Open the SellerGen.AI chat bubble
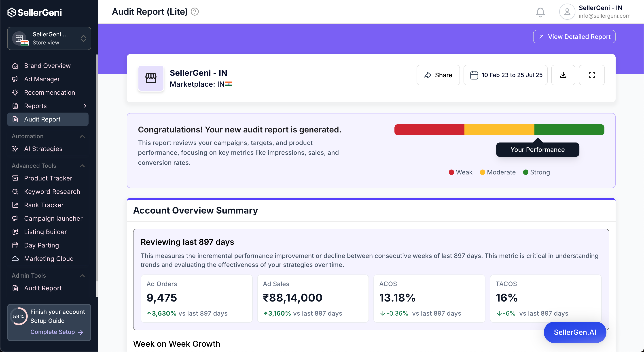644x352 pixels. point(574,332)
